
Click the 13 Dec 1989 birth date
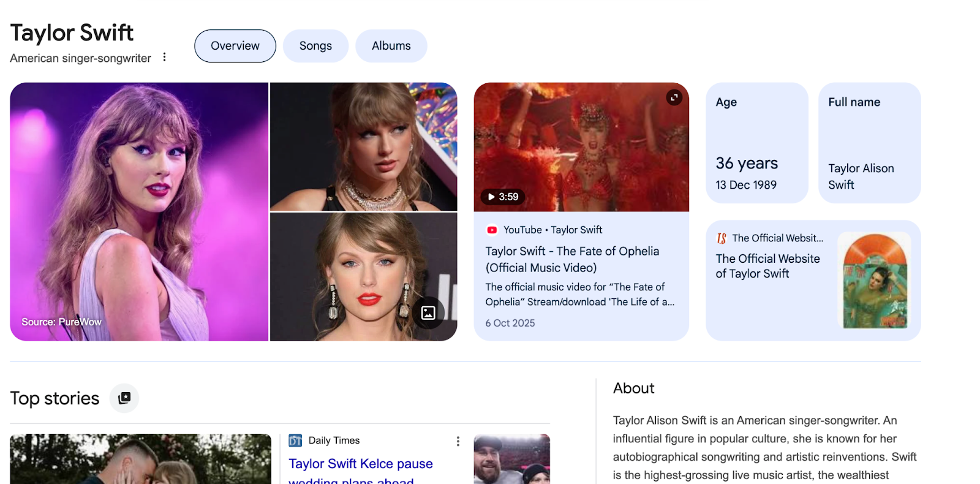[746, 185]
